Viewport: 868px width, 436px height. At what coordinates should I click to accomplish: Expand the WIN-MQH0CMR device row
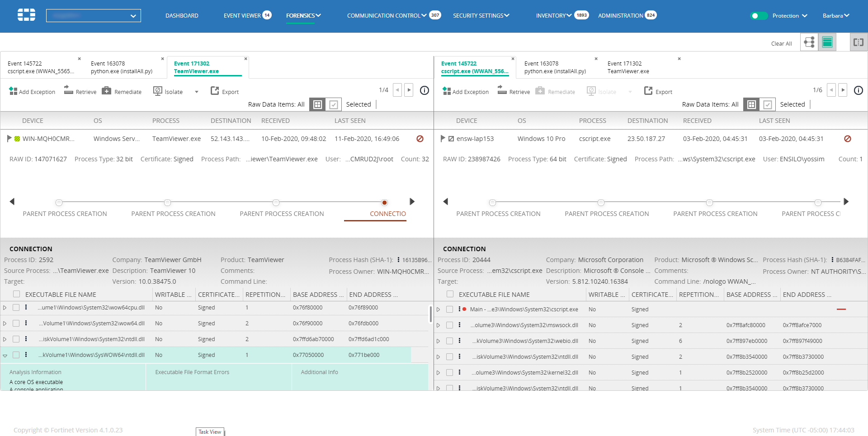[x=9, y=138]
